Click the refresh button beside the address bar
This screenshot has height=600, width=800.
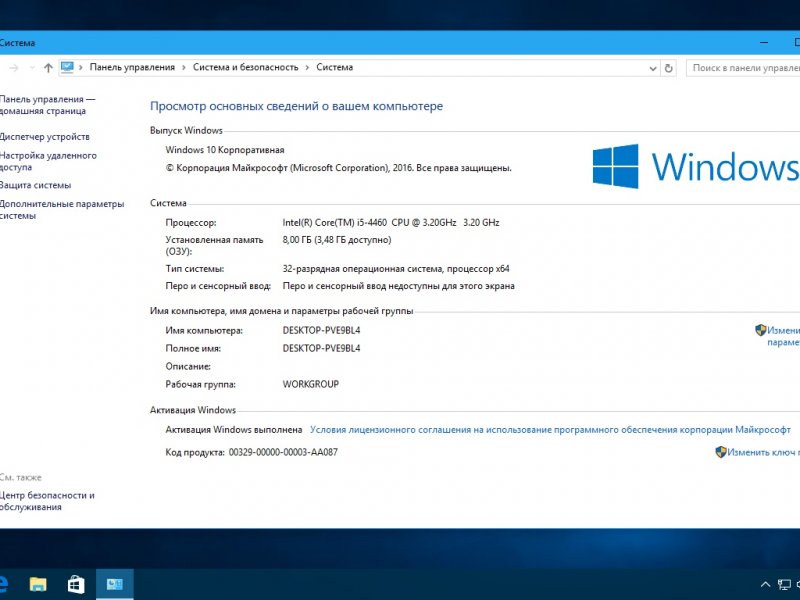coord(668,68)
